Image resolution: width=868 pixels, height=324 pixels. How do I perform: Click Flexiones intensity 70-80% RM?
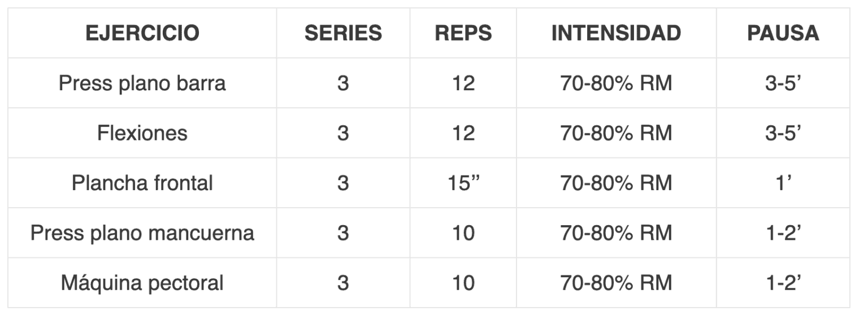616,133
